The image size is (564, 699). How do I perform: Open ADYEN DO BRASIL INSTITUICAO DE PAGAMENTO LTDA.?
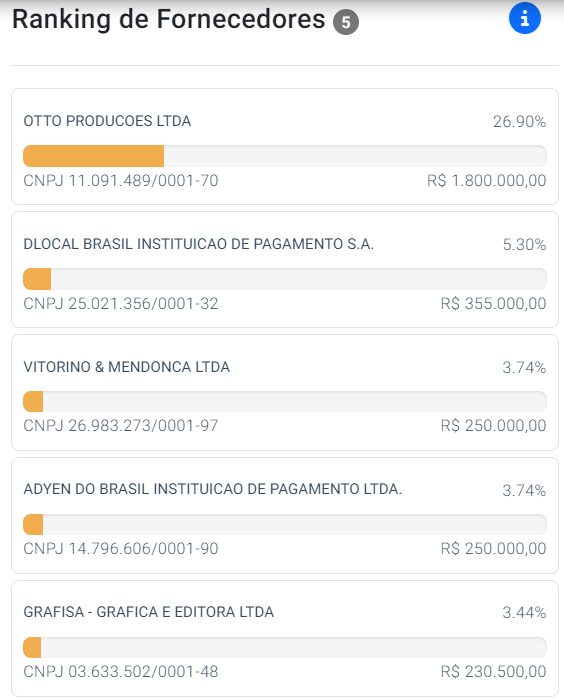(213, 489)
